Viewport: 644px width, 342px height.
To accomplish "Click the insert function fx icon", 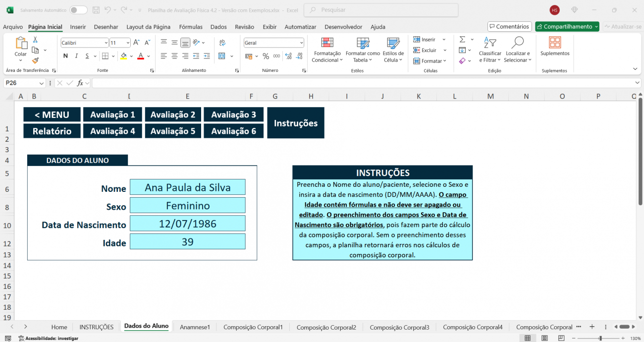I will point(80,83).
